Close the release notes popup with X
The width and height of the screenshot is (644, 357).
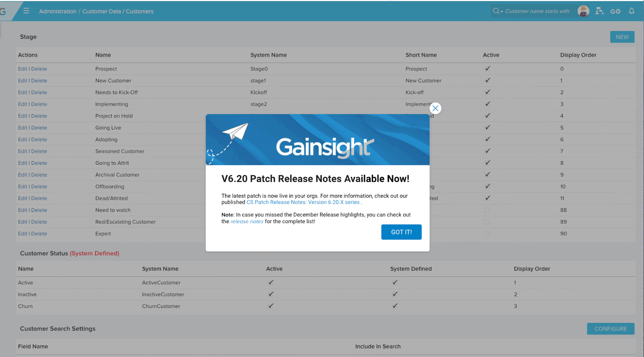pos(435,108)
